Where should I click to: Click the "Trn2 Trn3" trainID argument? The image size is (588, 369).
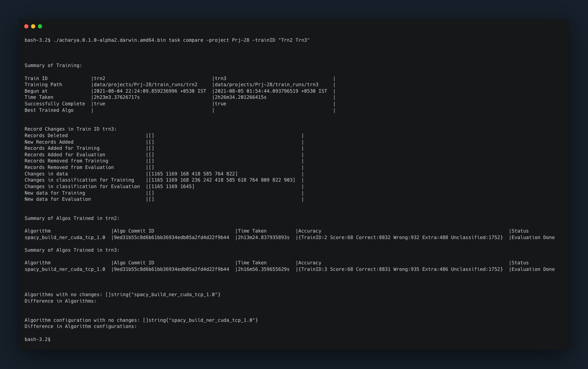pos(294,40)
